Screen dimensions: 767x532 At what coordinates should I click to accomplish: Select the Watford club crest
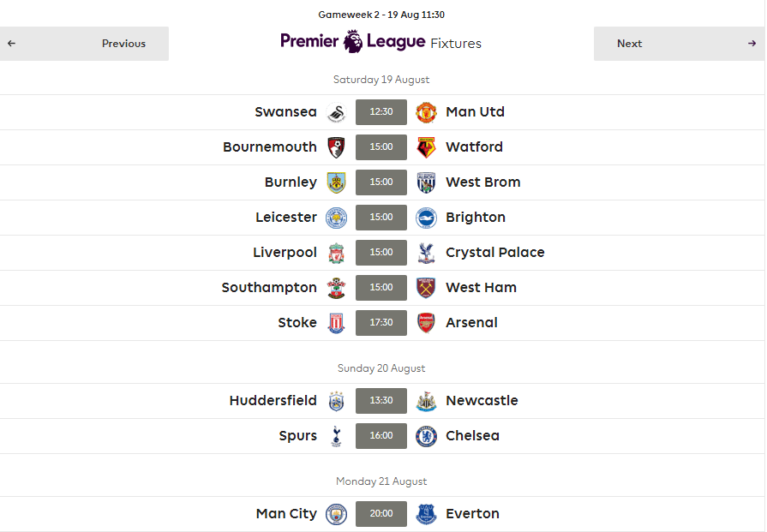pyautogui.click(x=426, y=147)
